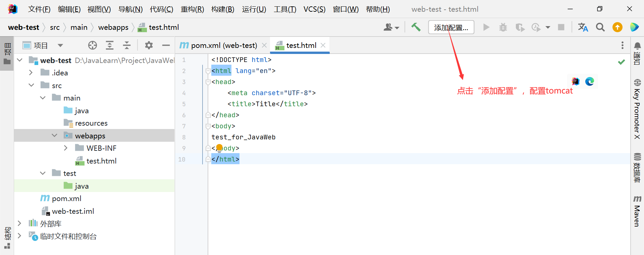The height and width of the screenshot is (255, 644).
Task: Click main breadcrumb in navigation bar
Action: (79, 27)
